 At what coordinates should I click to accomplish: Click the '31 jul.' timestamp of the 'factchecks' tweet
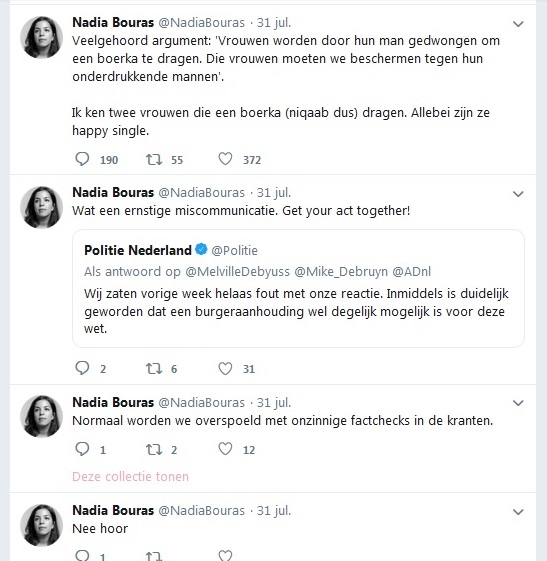tap(274, 403)
